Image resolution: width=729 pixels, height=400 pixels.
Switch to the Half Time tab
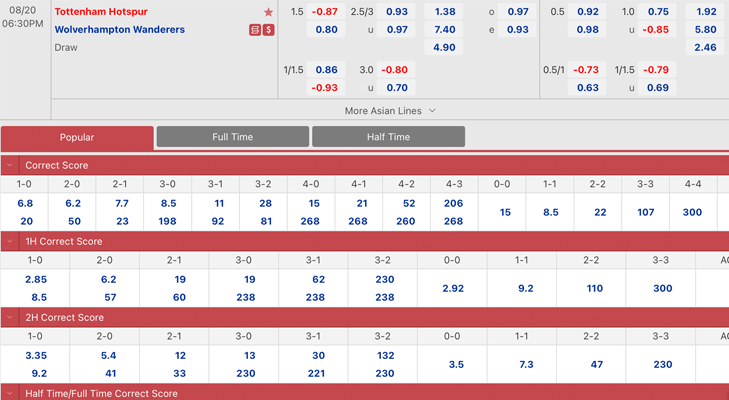point(388,137)
